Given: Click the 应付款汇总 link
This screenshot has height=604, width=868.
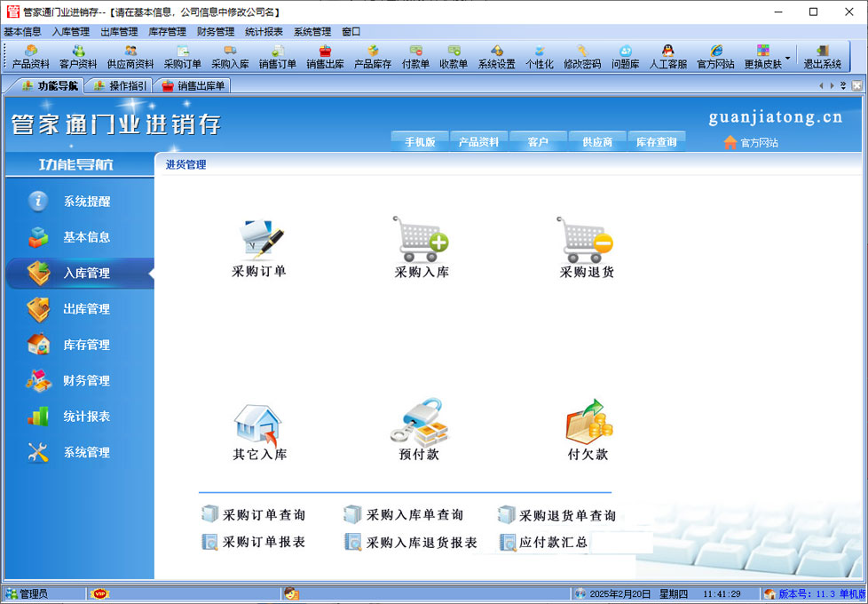Looking at the screenshot, I should 552,542.
